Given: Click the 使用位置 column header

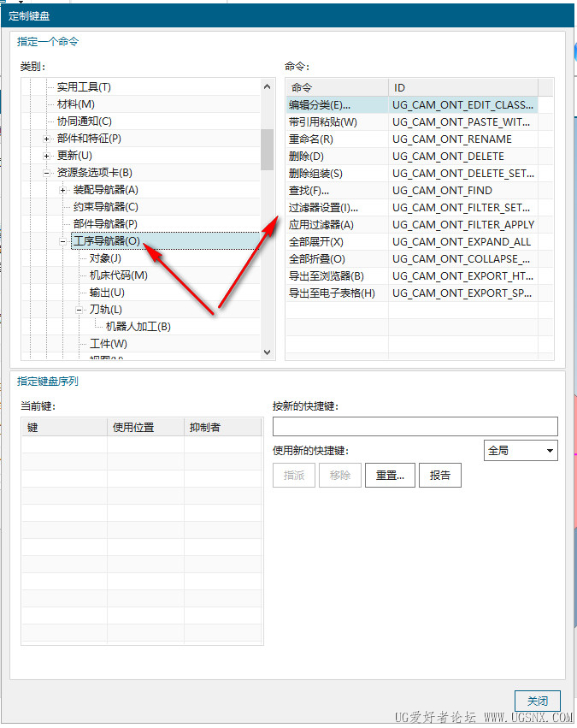Looking at the screenshot, I should [x=145, y=427].
